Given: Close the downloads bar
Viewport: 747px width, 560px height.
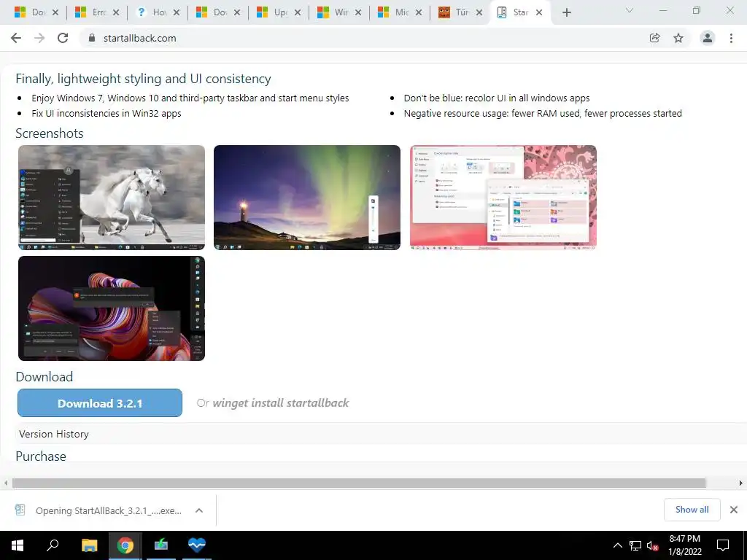Looking at the screenshot, I should [734, 510].
